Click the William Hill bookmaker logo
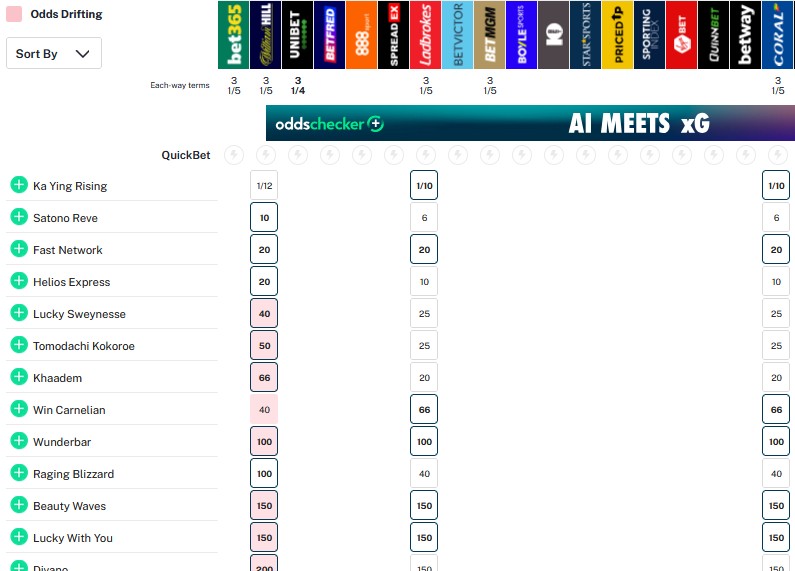This screenshot has width=795, height=571. click(265, 35)
